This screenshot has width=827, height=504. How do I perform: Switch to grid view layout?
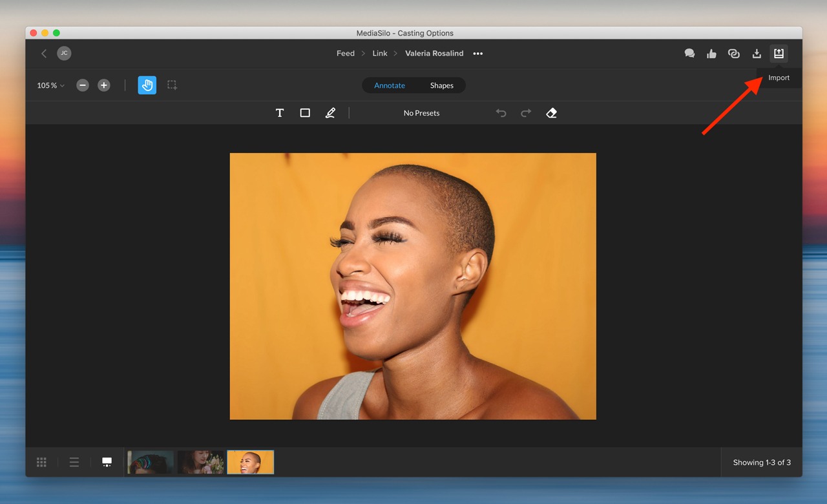(x=41, y=462)
